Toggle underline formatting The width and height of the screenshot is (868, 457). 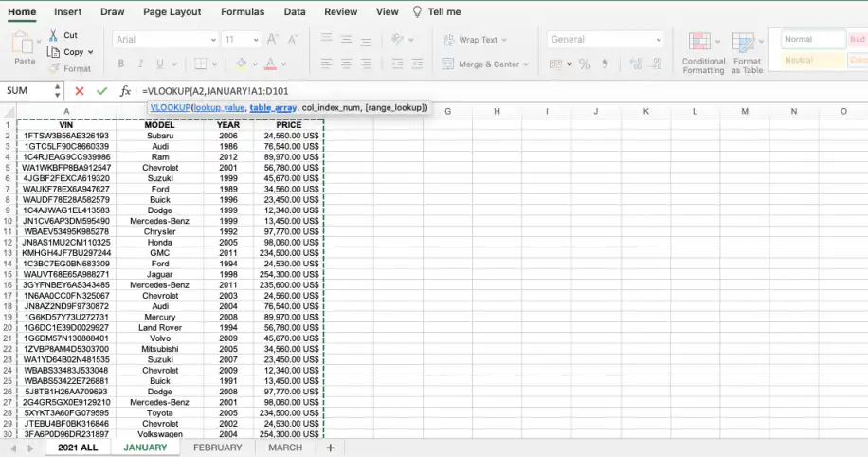[160, 64]
